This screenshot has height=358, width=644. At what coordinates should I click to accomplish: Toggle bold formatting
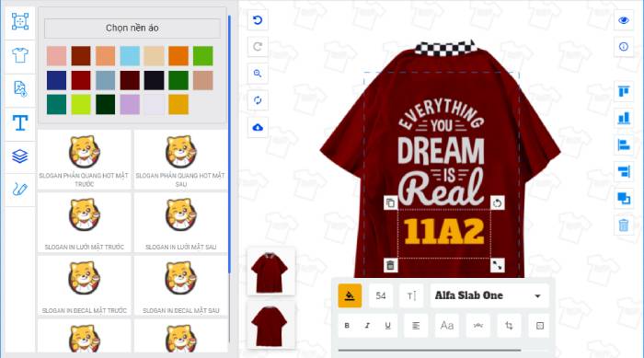[x=347, y=326]
